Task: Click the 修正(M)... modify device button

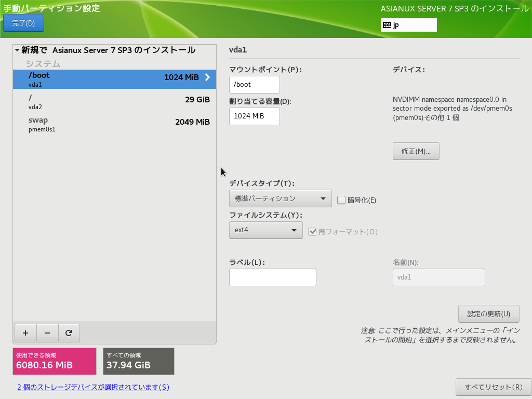Action: click(416, 151)
